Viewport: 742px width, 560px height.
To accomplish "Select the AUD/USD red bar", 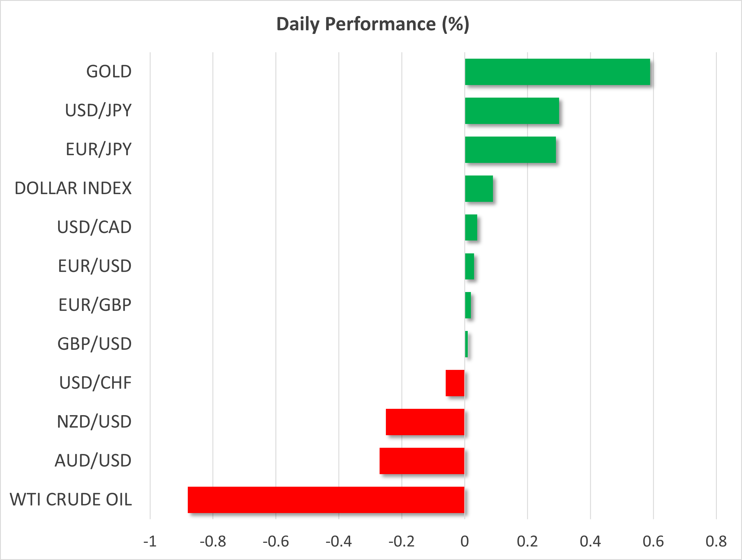I will pos(422,461).
